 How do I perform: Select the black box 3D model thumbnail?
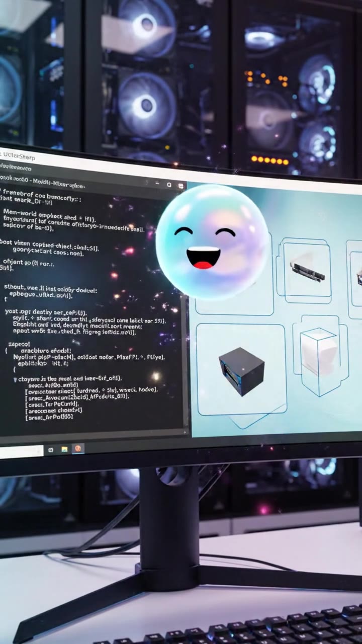(241, 371)
